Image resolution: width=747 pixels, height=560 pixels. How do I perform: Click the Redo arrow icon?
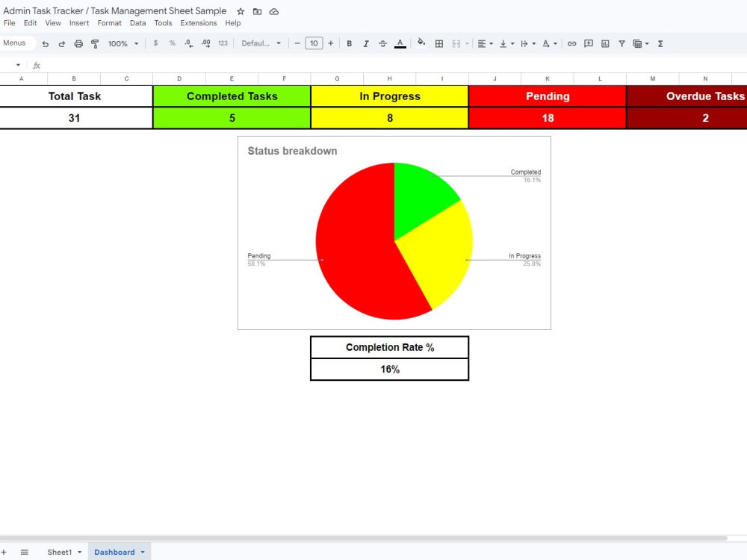click(62, 44)
